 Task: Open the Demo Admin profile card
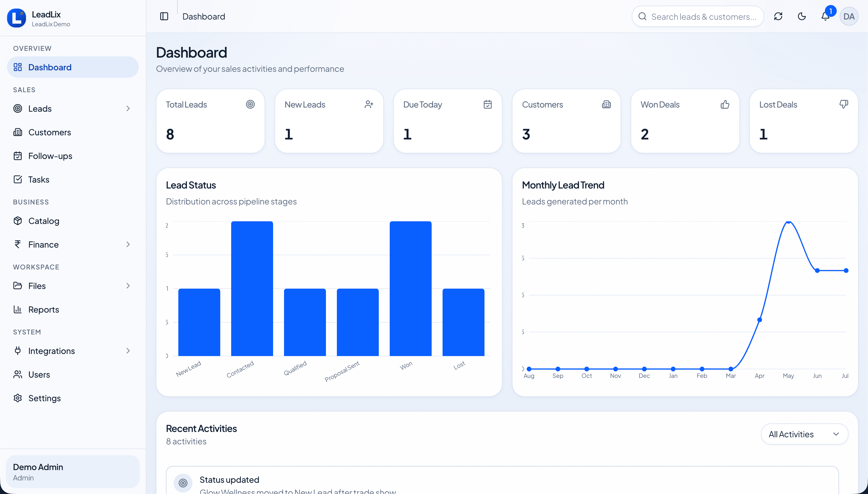pos(73,472)
